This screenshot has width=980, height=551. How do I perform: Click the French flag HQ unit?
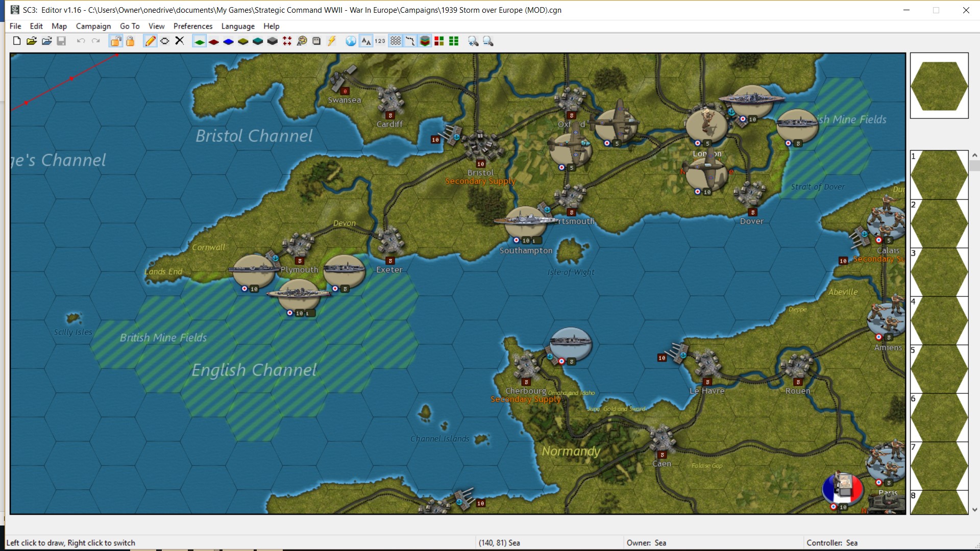(x=842, y=489)
